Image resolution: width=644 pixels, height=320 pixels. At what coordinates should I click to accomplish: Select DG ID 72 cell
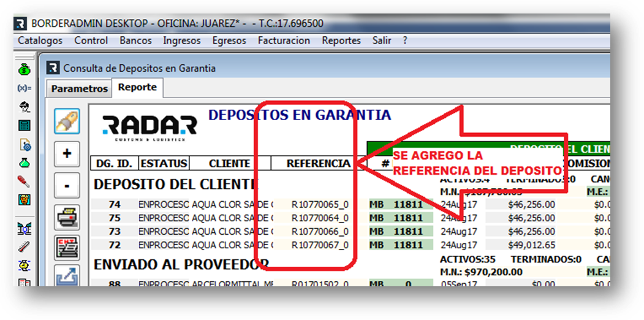[115, 245]
